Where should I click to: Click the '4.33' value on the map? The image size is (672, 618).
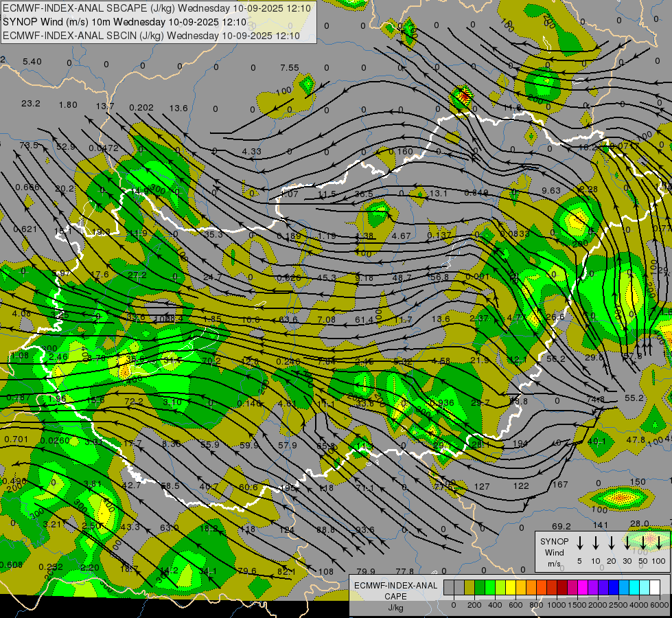[252, 151]
